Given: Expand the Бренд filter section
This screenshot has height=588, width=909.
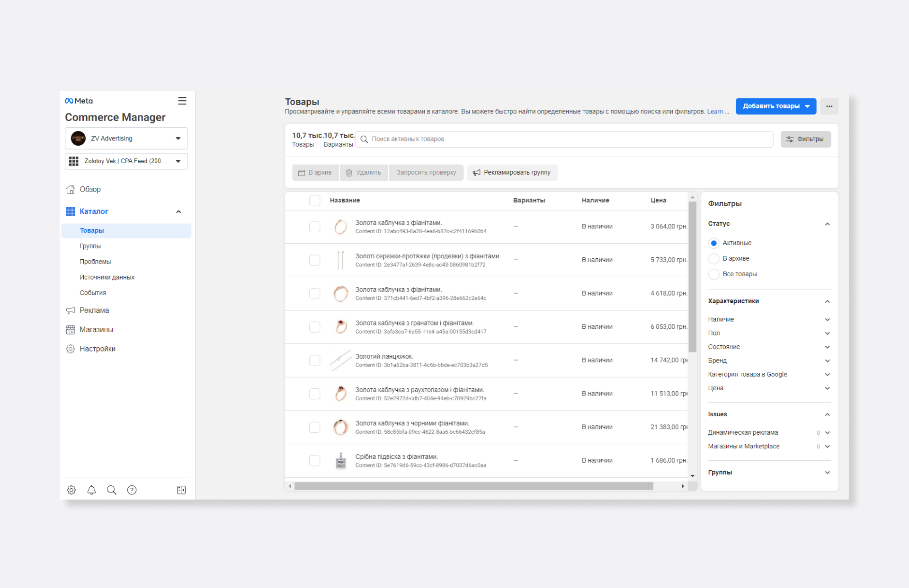Looking at the screenshot, I should 769,360.
